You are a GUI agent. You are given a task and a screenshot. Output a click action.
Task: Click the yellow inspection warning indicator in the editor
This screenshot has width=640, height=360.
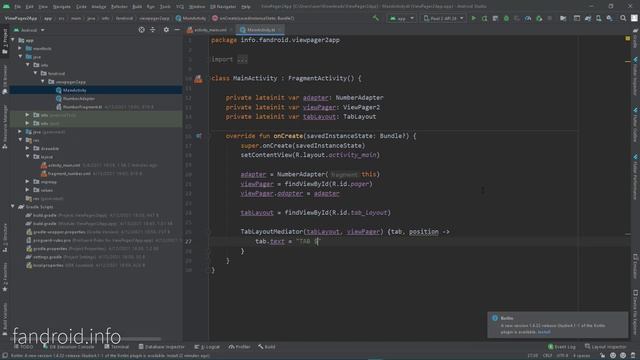(628, 38)
